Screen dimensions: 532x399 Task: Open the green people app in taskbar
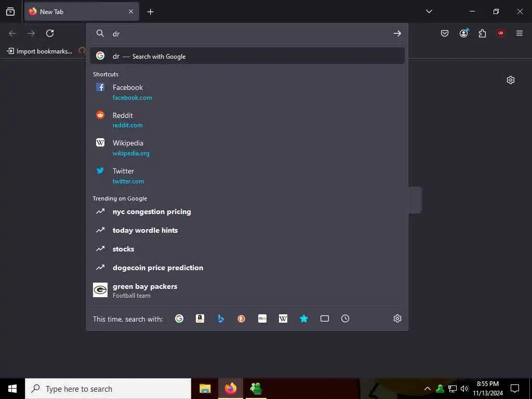[x=256, y=389]
